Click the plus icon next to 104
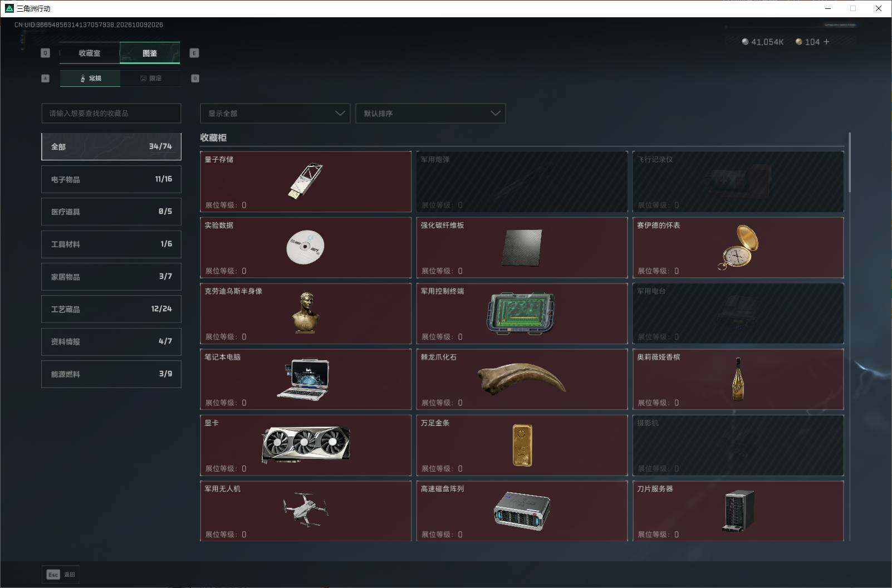This screenshot has height=588, width=892. (826, 42)
